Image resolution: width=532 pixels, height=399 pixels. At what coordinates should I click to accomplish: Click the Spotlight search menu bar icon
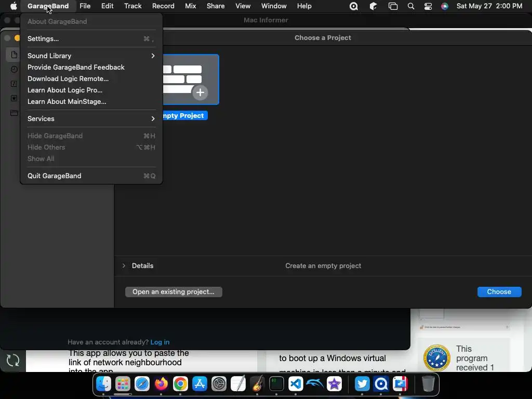point(411,6)
